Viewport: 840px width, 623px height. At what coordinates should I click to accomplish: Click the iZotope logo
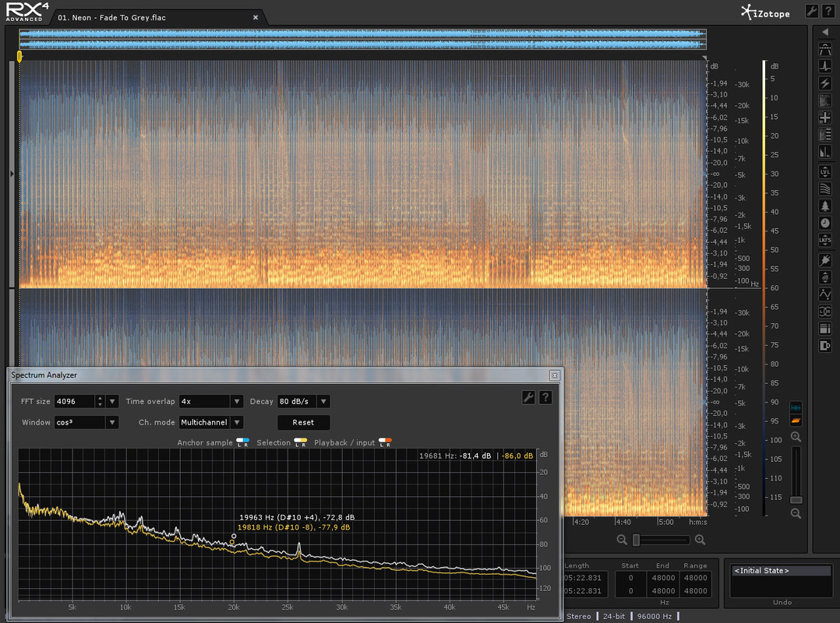(765, 12)
